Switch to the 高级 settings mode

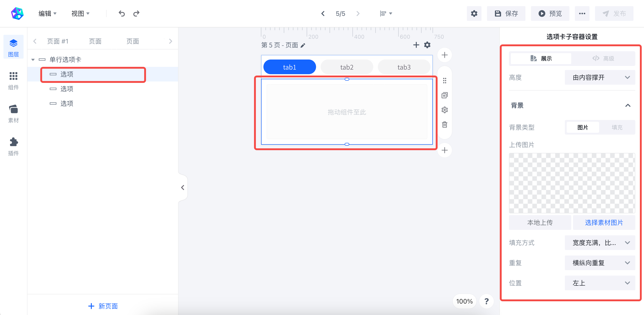603,59
